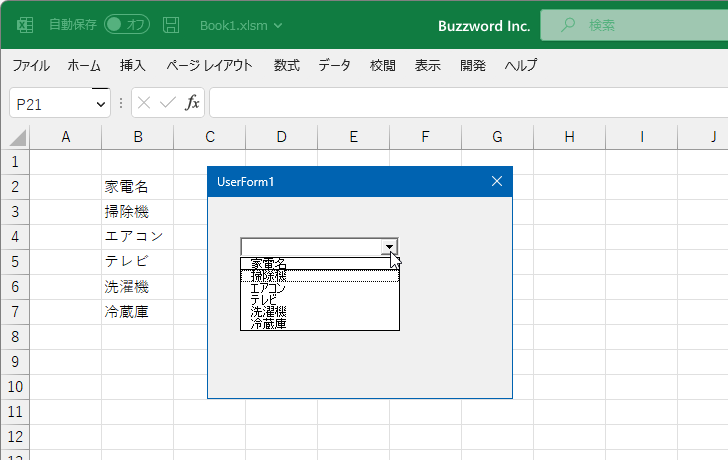Choose エアコン in the dropdown list
This screenshot has height=460, width=728.
point(320,288)
